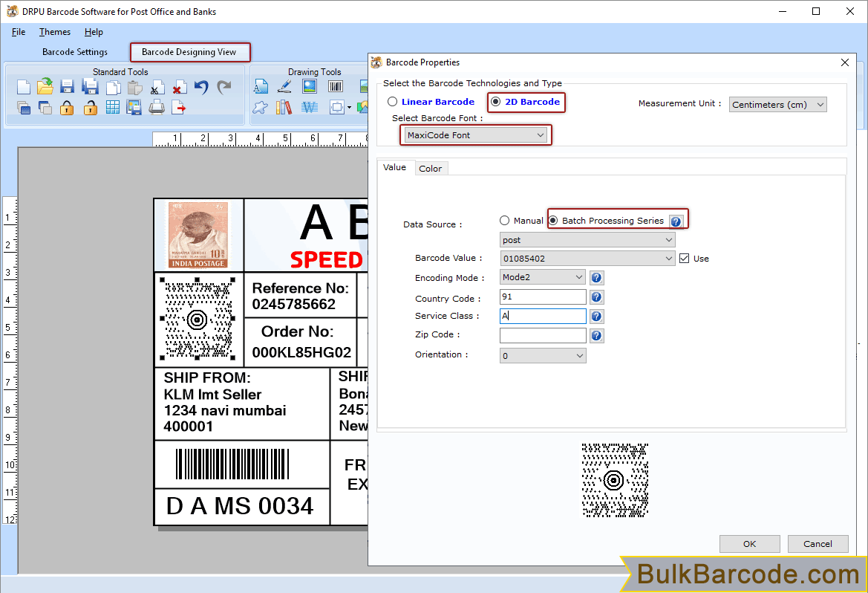Show help for Country Code

click(x=596, y=297)
